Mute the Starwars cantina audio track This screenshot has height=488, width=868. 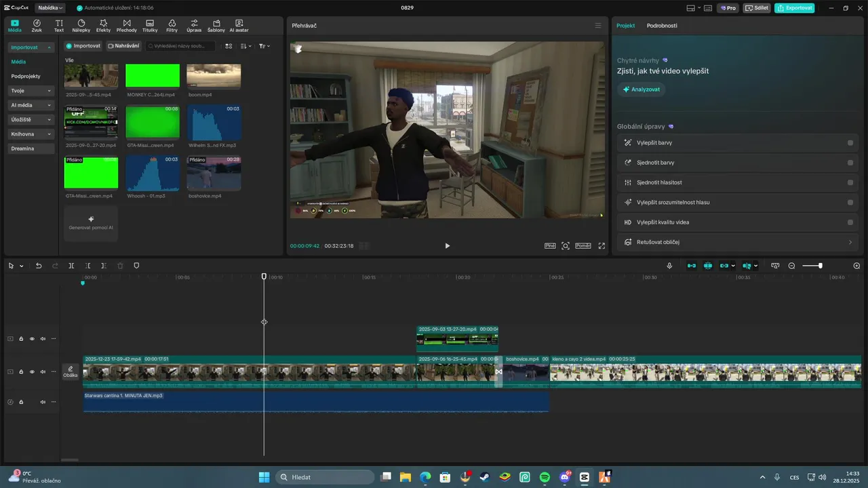tap(43, 402)
